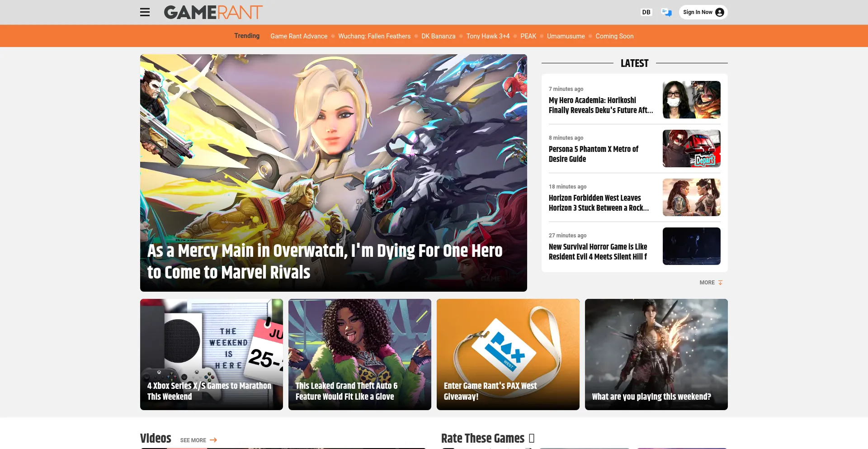
Task: Open the threads chat bubbles icon
Action: point(666,12)
